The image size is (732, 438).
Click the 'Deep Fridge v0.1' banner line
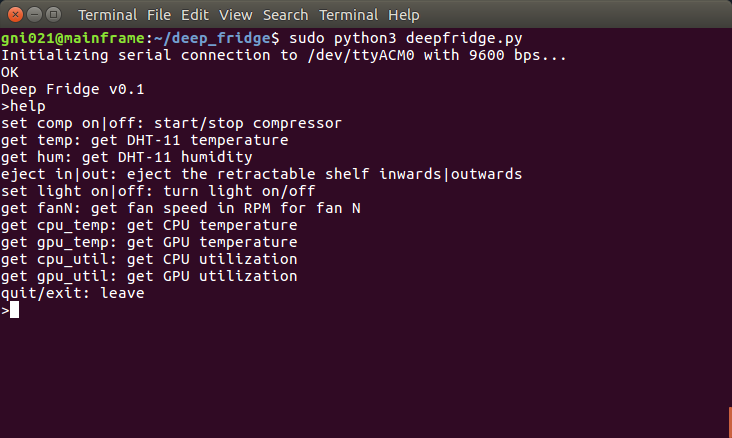tap(73, 89)
